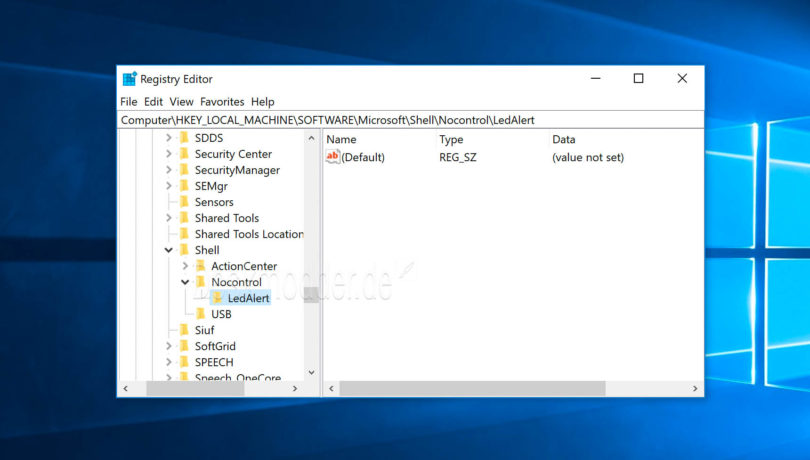Select the Shared Tools folder icon
Screen dimensions: 810x460
click(x=184, y=218)
